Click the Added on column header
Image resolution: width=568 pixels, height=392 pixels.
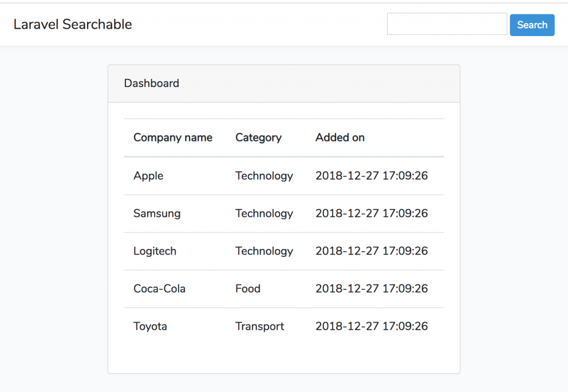(339, 138)
